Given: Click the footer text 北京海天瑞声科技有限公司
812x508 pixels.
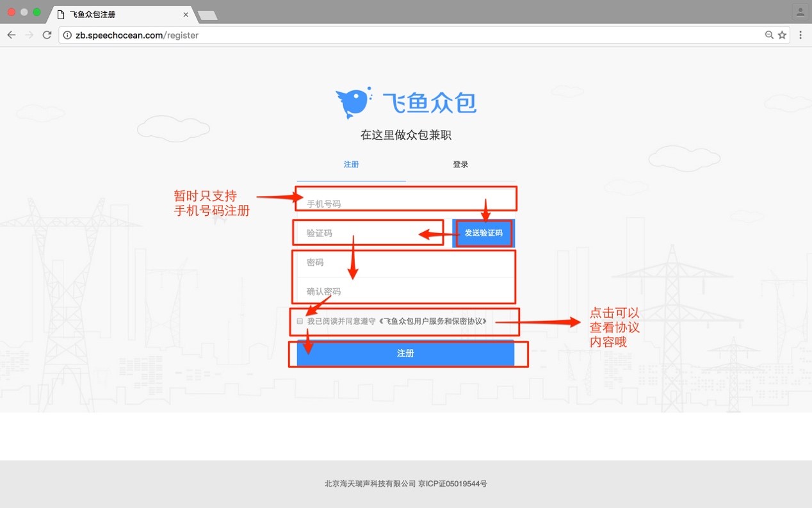Looking at the screenshot, I should coord(370,484).
